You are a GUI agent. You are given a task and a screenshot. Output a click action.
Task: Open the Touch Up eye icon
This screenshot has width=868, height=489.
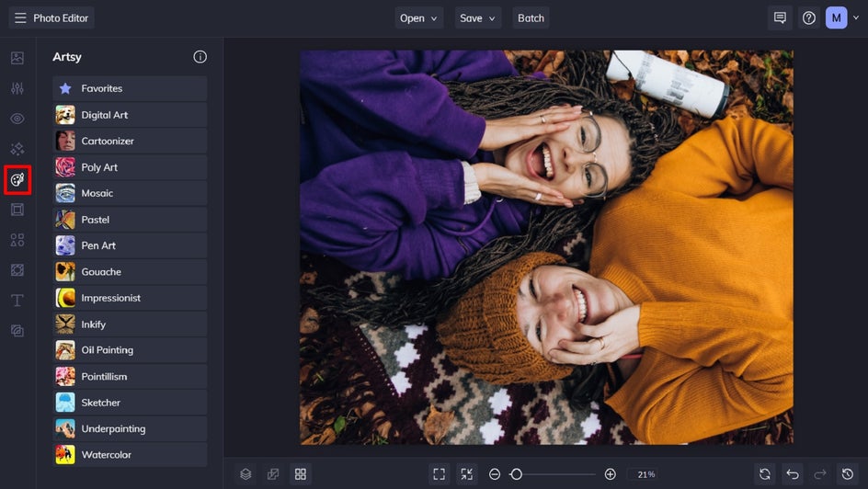17,119
